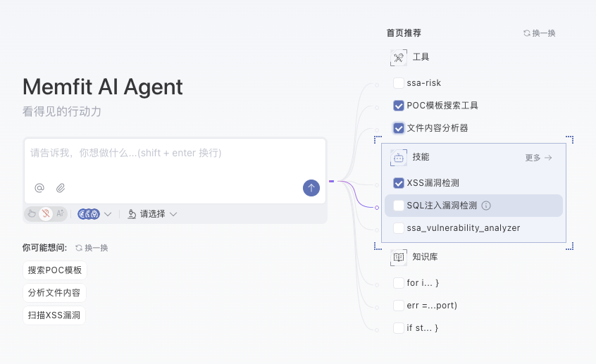Enable the ssa-risk checkbox
This screenshot has width=596, height=364.
tap(399, 83)
